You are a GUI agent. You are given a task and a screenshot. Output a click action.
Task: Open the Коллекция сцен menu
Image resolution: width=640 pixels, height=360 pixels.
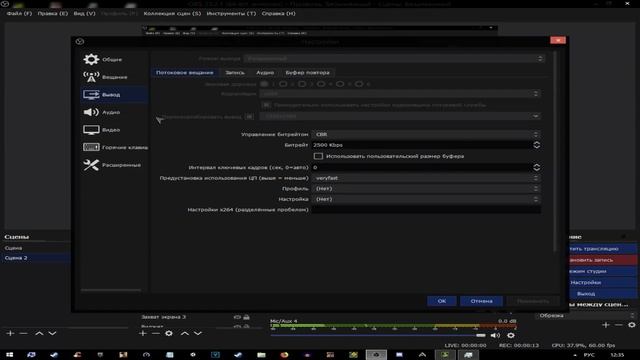(x=172, y=13)
